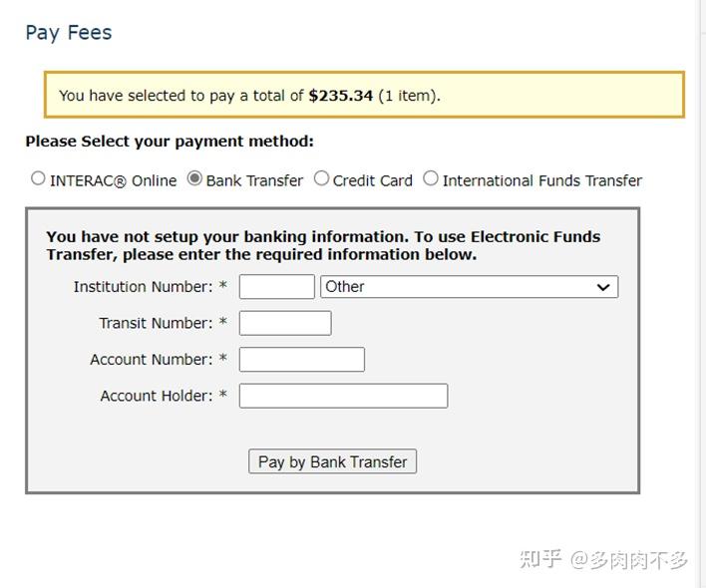Click the Account Holder text field

pyautogui.click(x=343, y=396)
